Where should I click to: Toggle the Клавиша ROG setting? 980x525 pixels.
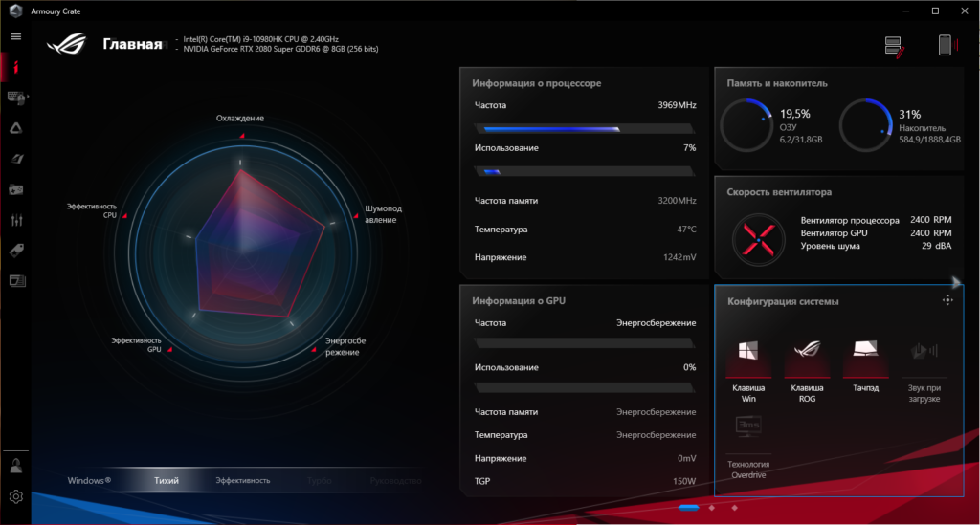point(807,370)
